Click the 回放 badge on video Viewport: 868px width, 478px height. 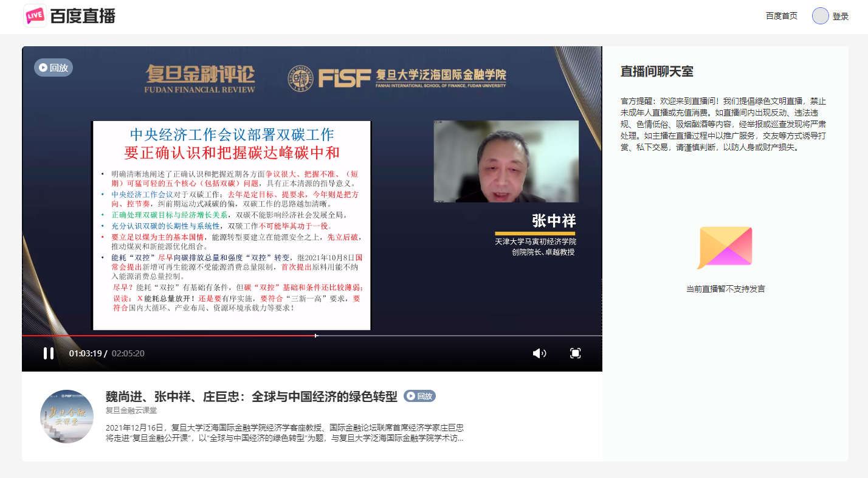point(53,68)
